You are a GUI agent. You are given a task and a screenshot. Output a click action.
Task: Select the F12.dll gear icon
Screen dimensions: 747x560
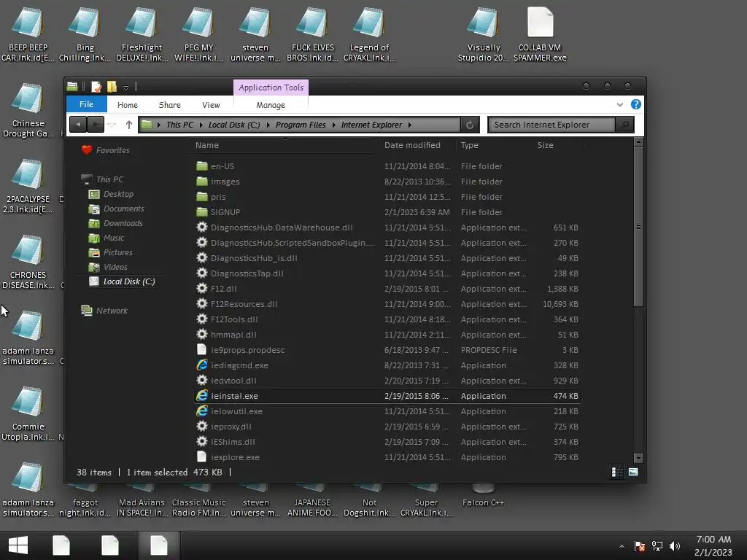[202, 289]
